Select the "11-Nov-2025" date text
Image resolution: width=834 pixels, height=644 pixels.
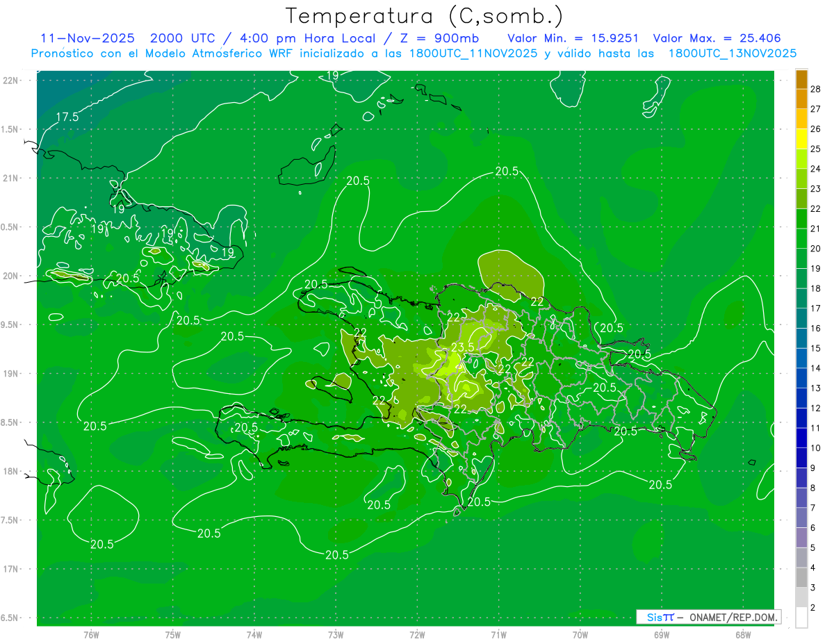[x=88, y=38]
